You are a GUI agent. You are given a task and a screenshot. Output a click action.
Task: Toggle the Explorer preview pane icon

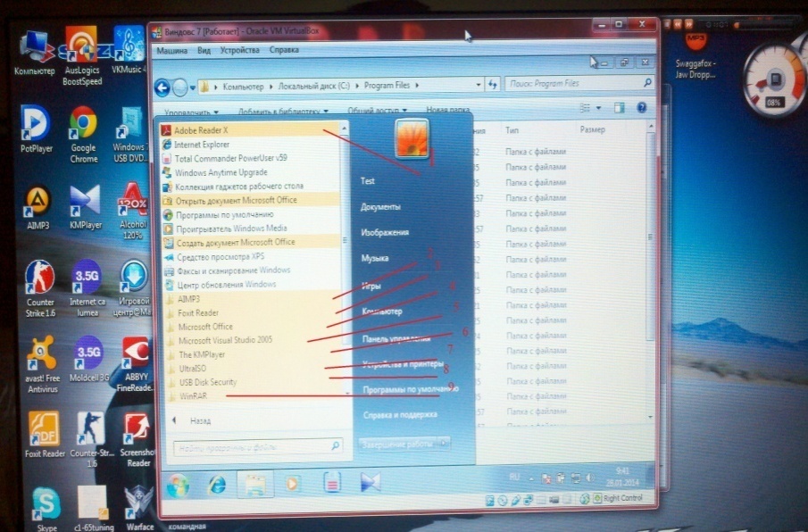(620, 108)
